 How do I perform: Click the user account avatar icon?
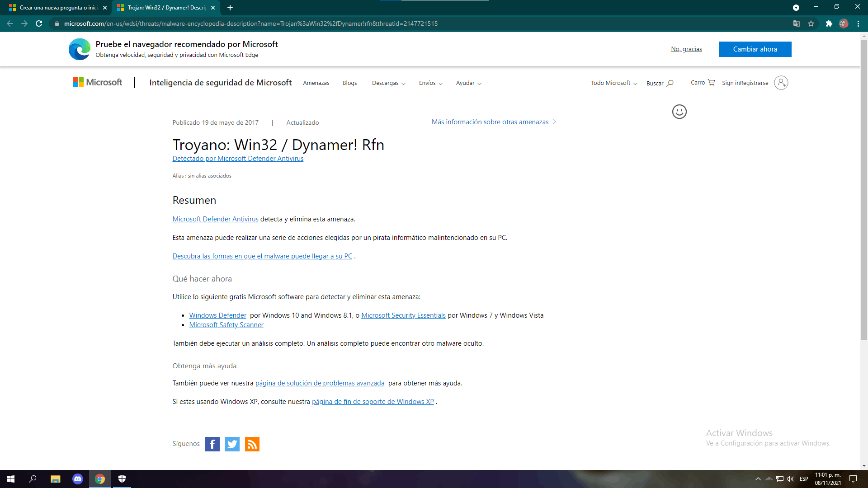[x=781, y=83]
